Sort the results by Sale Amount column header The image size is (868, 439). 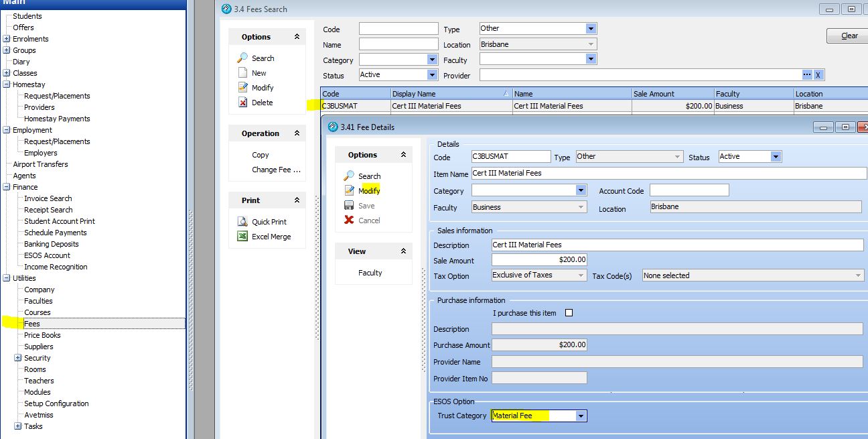tap(672, 94)
